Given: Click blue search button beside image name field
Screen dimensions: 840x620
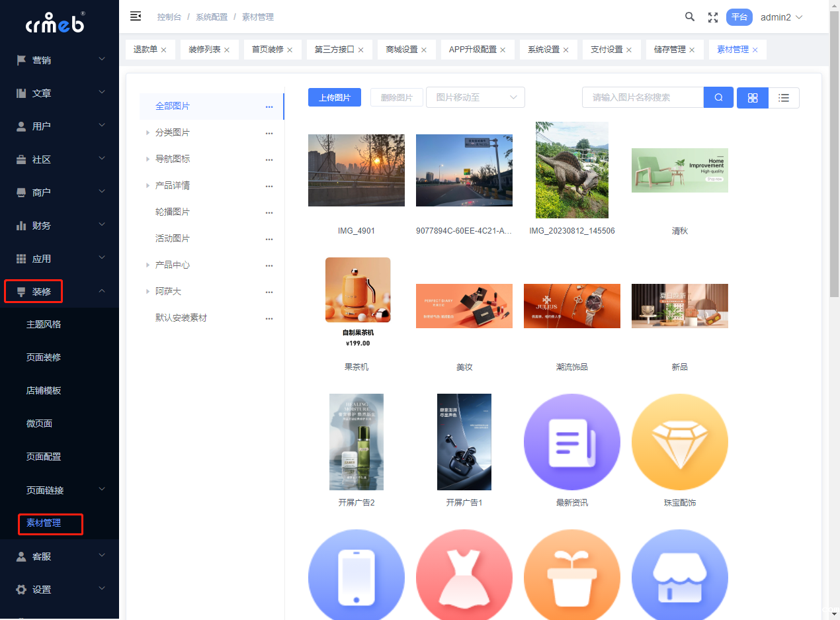Looking at the screenshot, I should pos(718,97).
